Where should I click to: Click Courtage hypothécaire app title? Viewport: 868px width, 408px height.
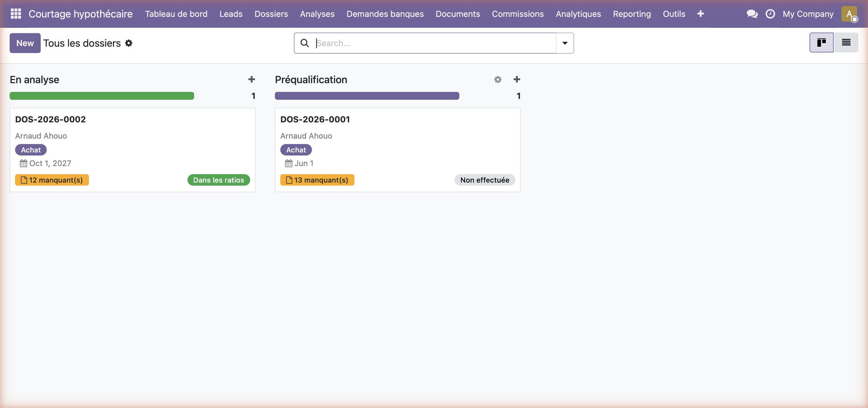(x=81, y=14)
